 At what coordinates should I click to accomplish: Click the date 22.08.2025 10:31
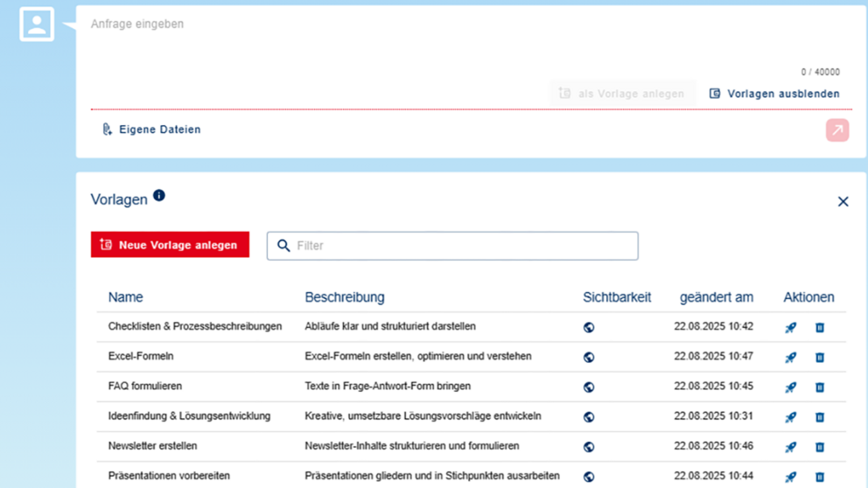(713, 416)
